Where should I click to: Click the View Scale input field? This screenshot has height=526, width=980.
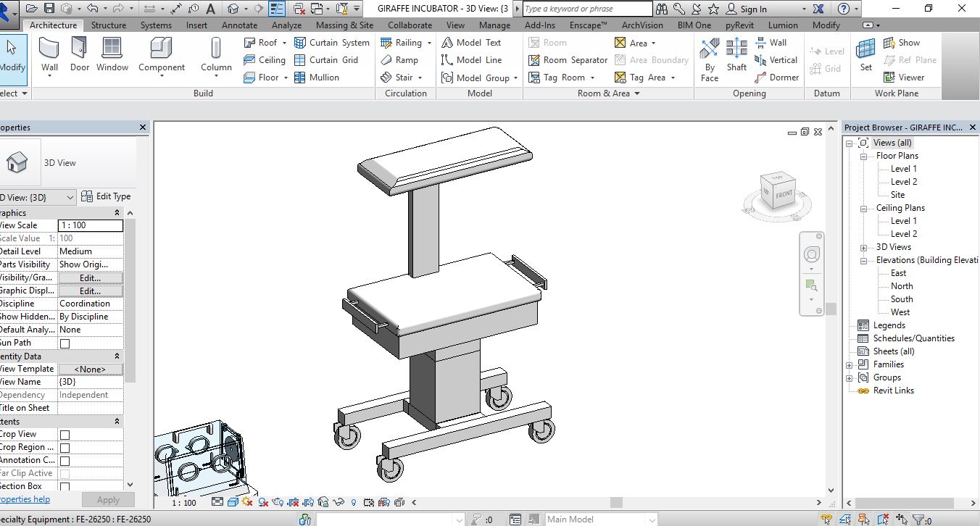coord(90,225)
